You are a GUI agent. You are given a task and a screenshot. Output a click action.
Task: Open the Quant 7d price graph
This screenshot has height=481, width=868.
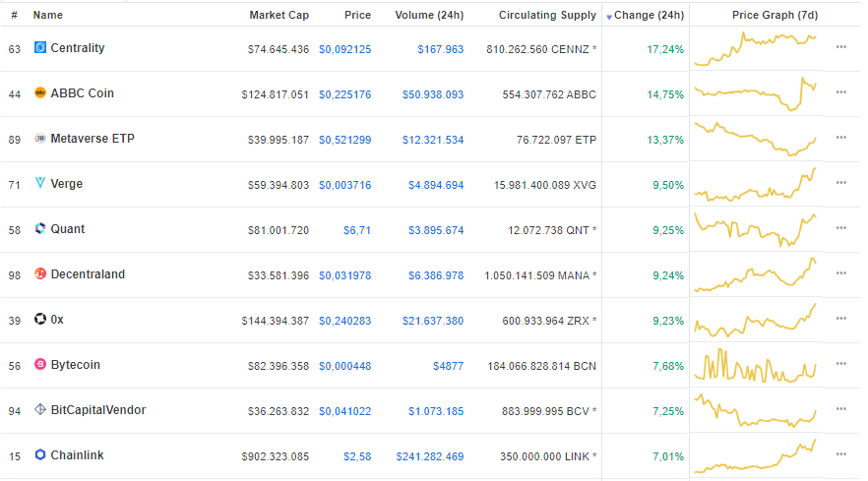click(756, 230)
